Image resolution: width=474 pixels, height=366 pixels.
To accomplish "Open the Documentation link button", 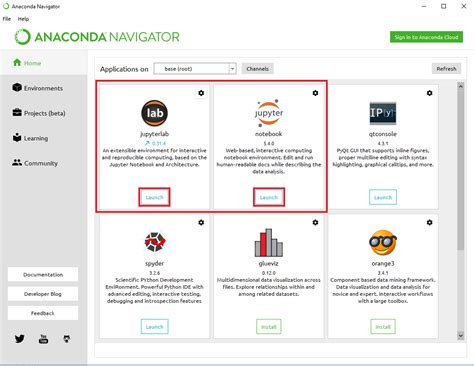I will [x=43, y=274].
